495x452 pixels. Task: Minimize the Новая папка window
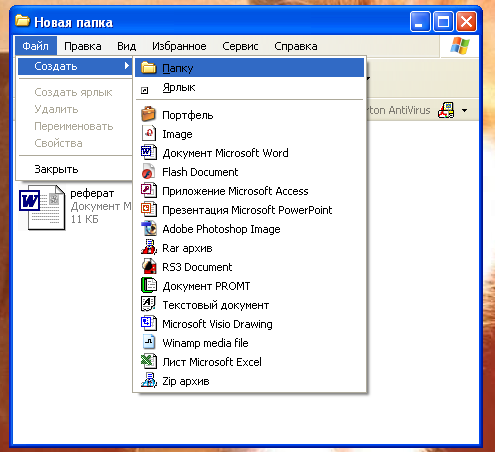[420, 21]
